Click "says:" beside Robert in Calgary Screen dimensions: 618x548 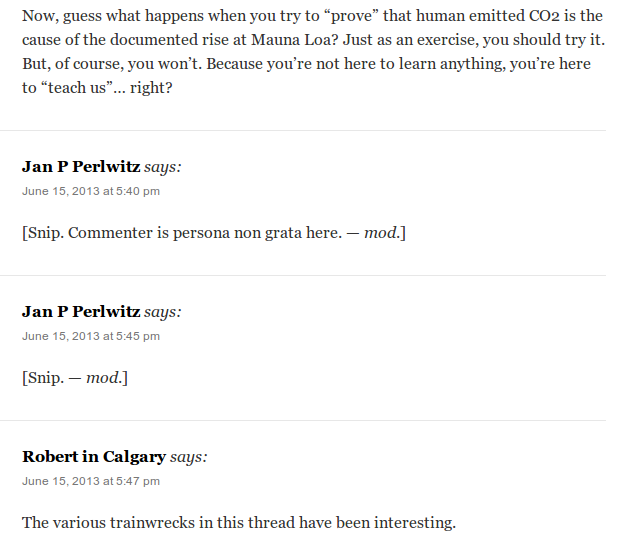click(x=188, y=457)
